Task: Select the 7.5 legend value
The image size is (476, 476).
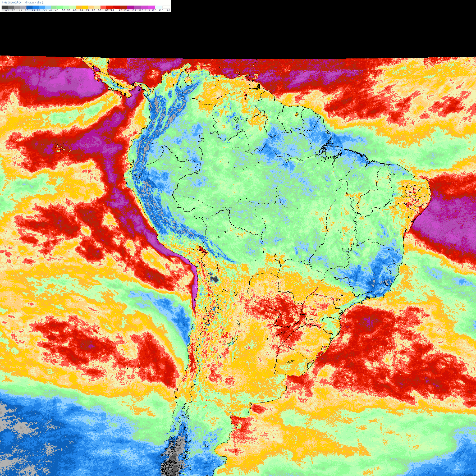Action: click(94, 10)
